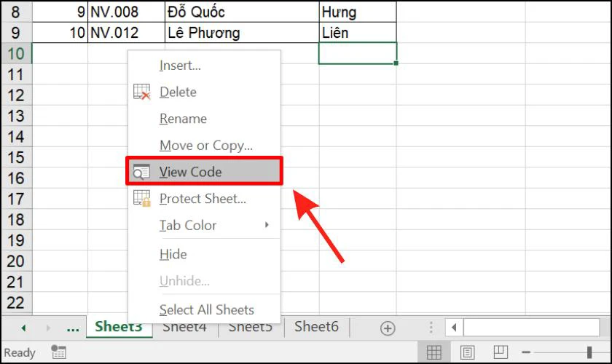Show hidden sheet tabs via the ellipsis
This screenshot has height=364, width=612.
73,328
